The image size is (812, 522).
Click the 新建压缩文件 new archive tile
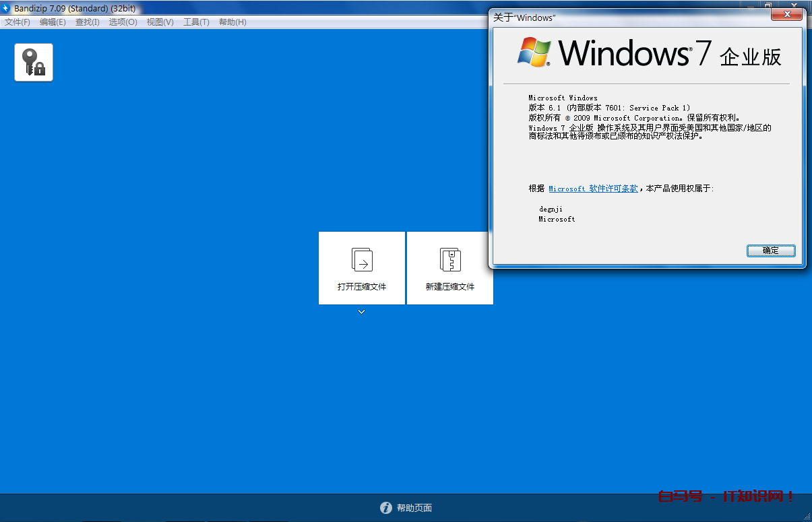click(x=450, y=268)
